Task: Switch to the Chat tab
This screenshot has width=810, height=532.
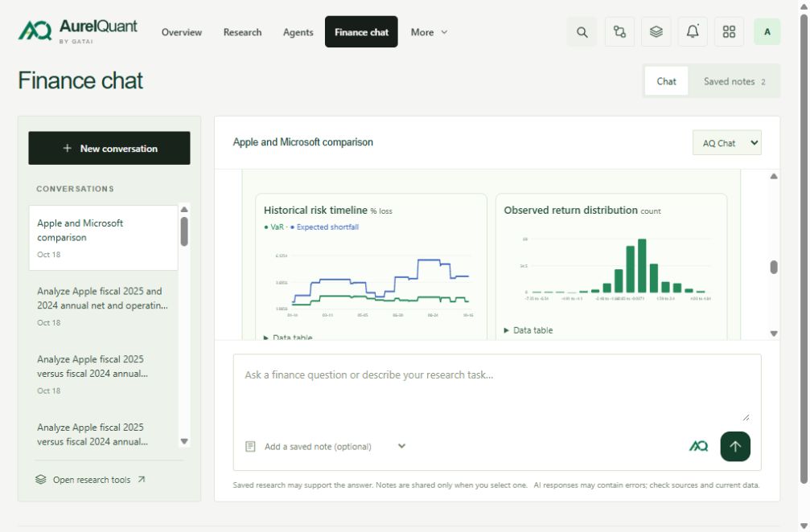Action: (666, 81)
